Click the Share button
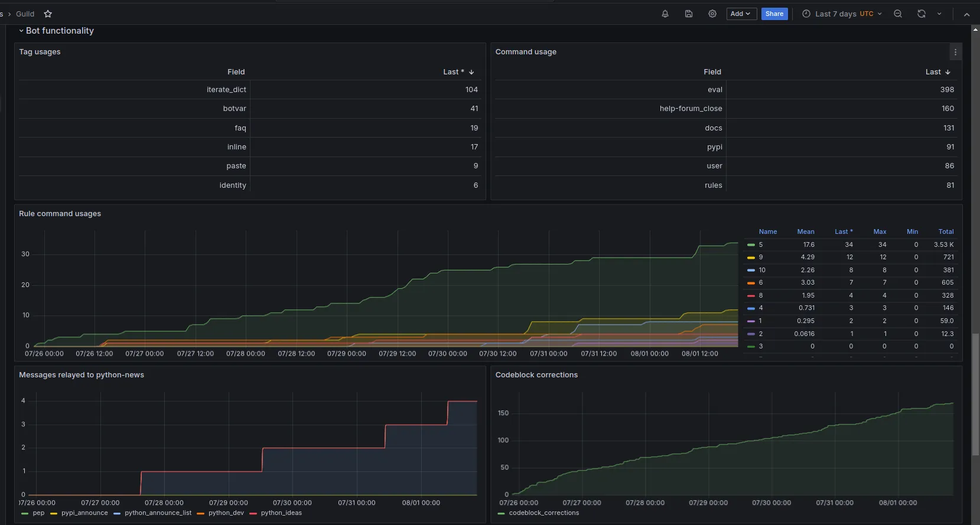 coord(774,14)
